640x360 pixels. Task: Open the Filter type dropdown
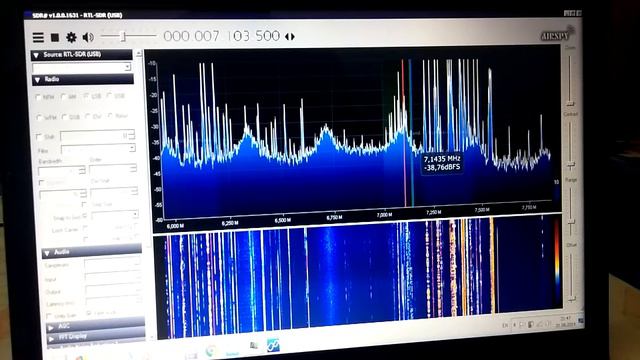point(98,149)
